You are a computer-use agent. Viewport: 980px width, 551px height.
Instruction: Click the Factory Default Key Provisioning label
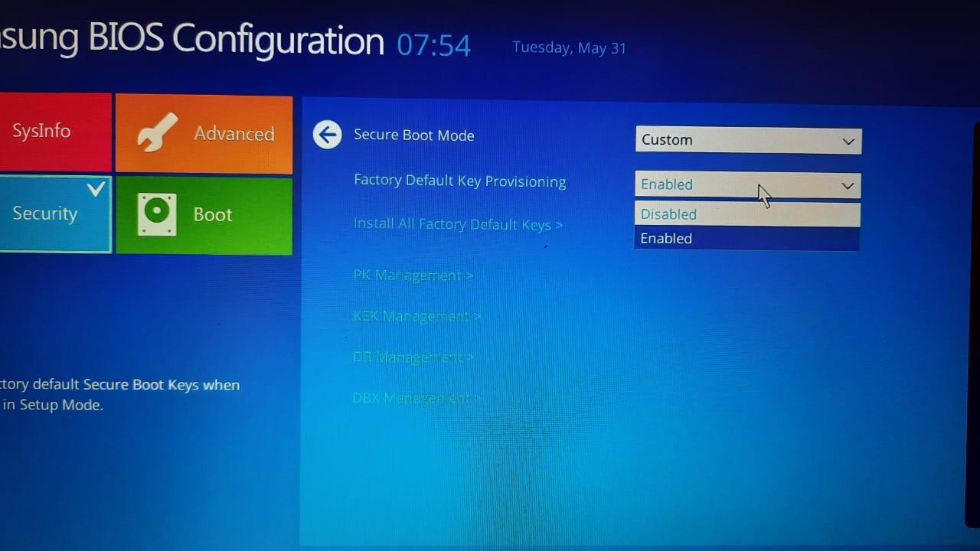click(460, 181)
